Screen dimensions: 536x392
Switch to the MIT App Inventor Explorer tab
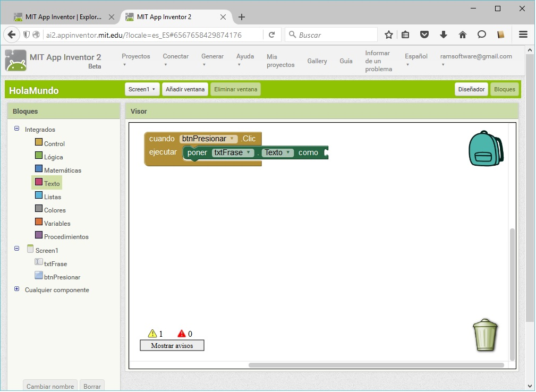[63, 17]
